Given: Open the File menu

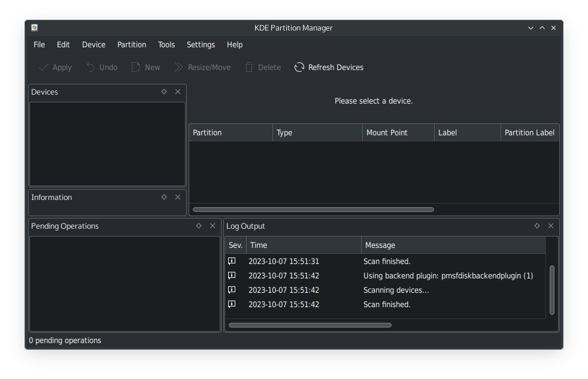Looking at the screenshot, I should point(39,45).
